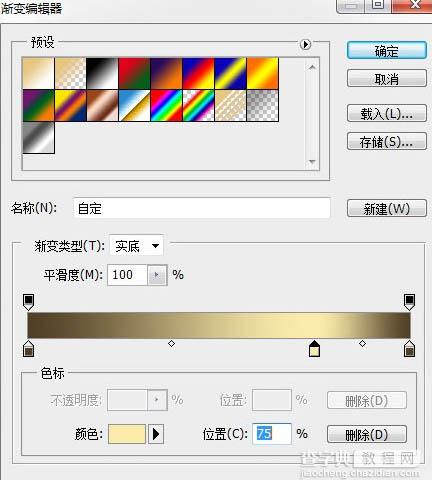432x480 pixels.
Task: Select the gold-to-transparent gradient preset
Action: [70, 73]
